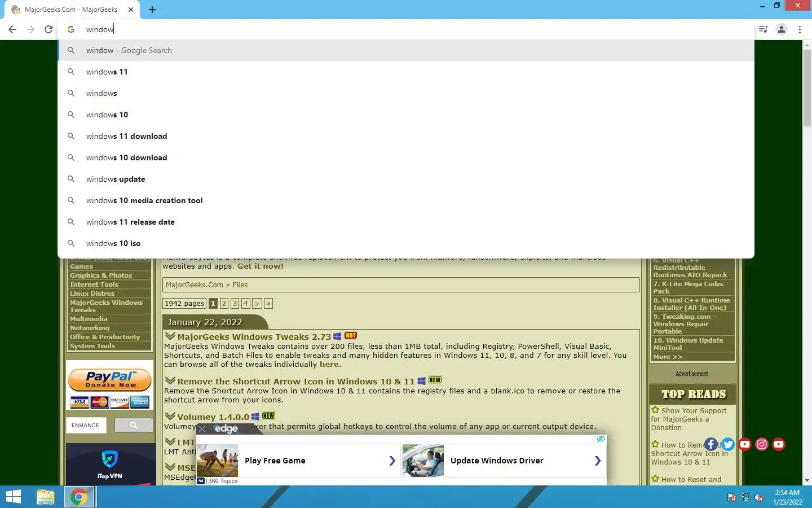The height and width of the screenshot is (508, 812).
Task: Click the browser back arrow
Action: 12,29
